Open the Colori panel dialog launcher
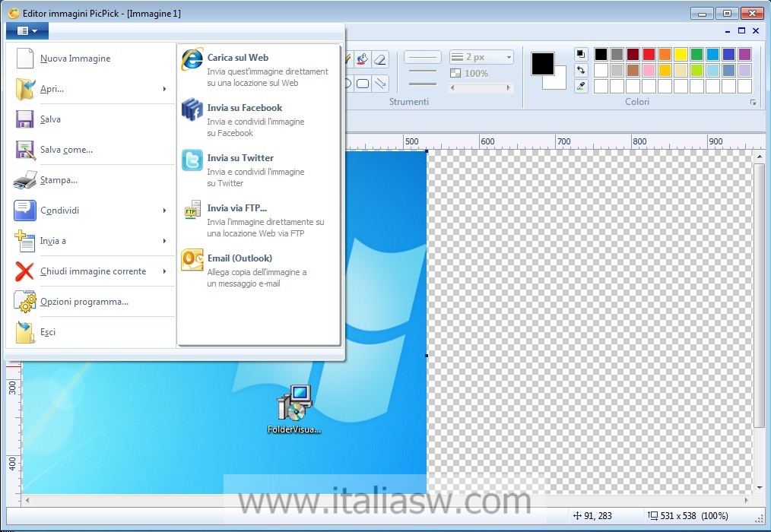 tap(754, 102)
